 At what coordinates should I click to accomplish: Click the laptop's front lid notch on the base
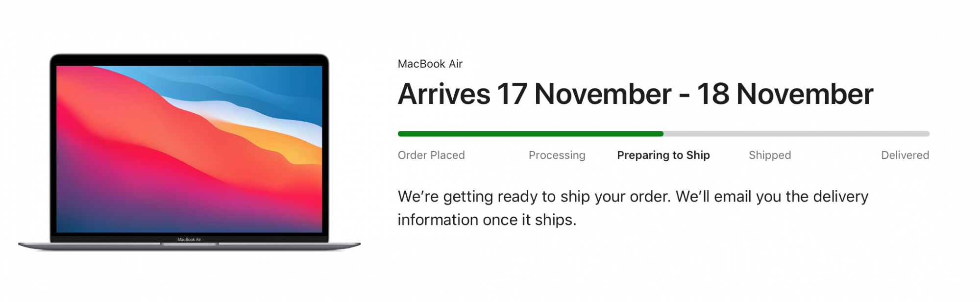pyautogui.click(x=189, y=244)
